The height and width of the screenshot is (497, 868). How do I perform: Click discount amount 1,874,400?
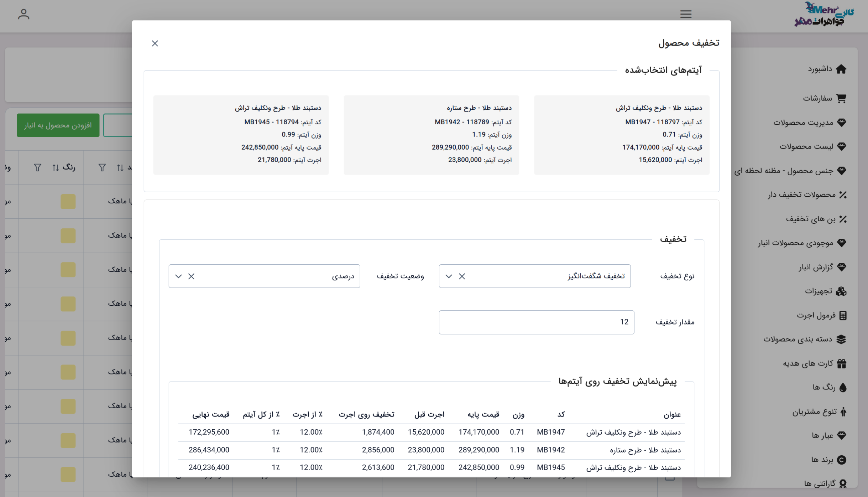coord(378,432)
